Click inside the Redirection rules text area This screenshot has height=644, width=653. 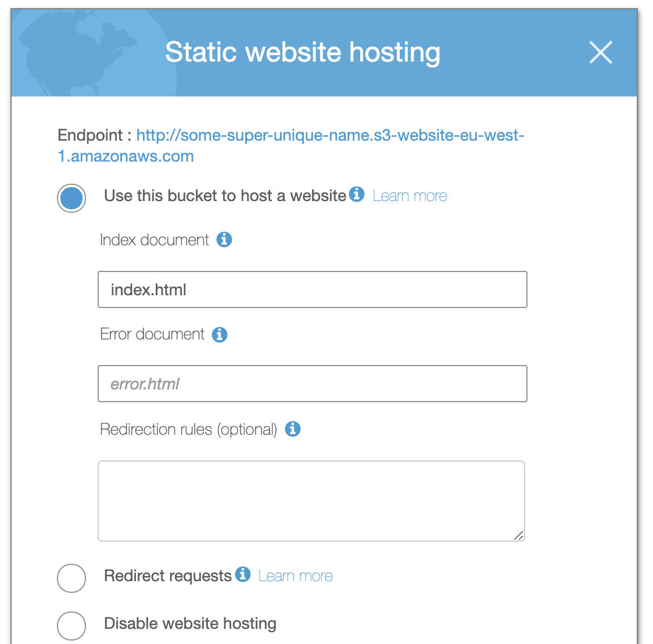(311, 500)
